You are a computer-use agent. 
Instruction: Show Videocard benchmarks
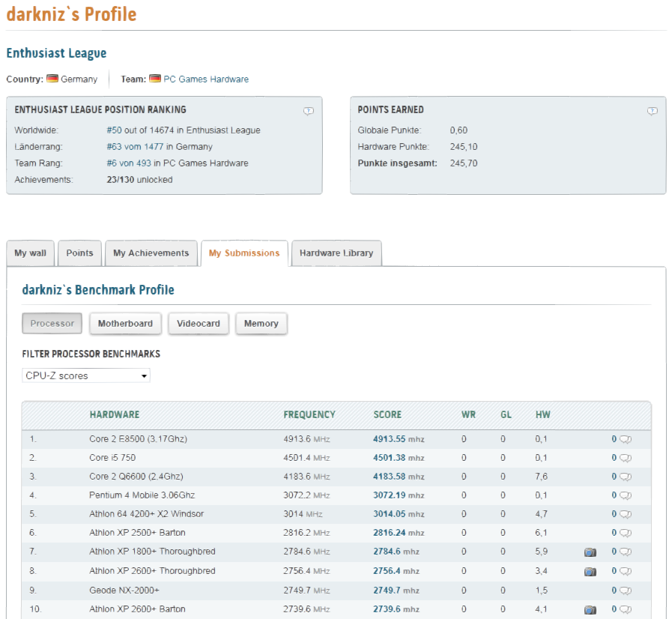[x=199, y=323]
